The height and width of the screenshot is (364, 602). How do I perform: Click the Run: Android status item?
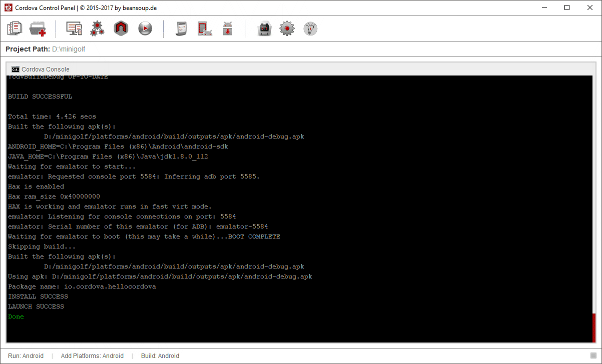(26, 356)
